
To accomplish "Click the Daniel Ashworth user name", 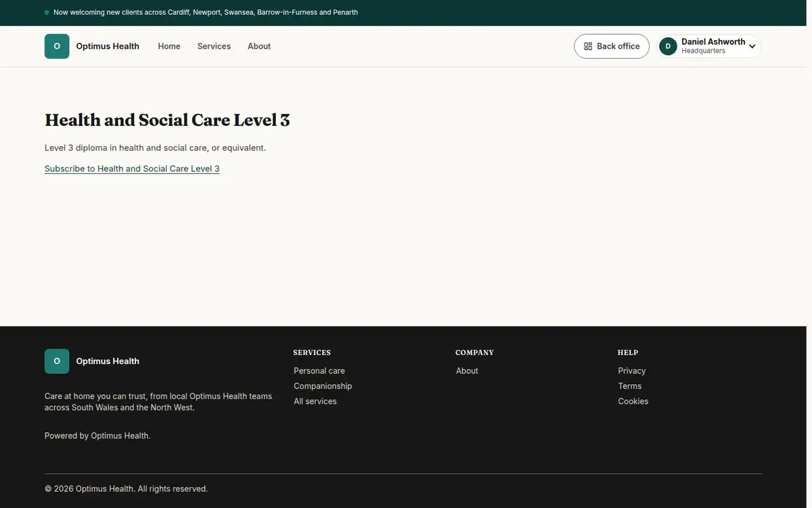I will [713, 41].
